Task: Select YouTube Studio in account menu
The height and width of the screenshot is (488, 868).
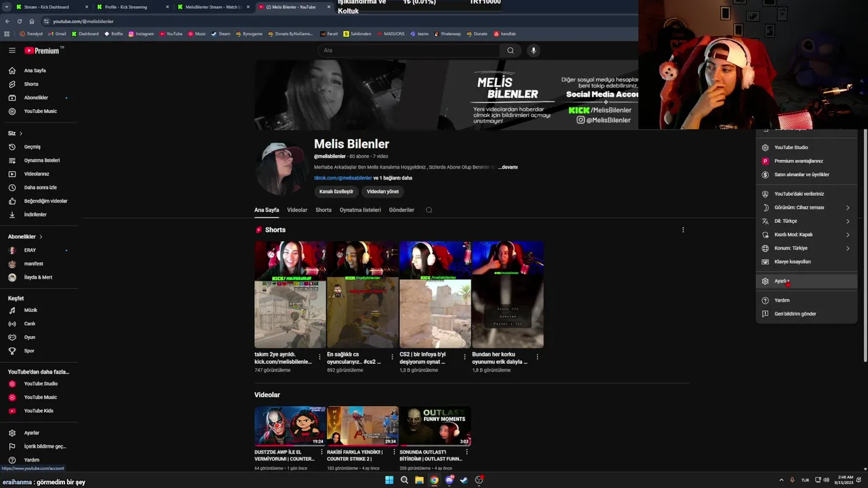Action: [x=806, y=147]
